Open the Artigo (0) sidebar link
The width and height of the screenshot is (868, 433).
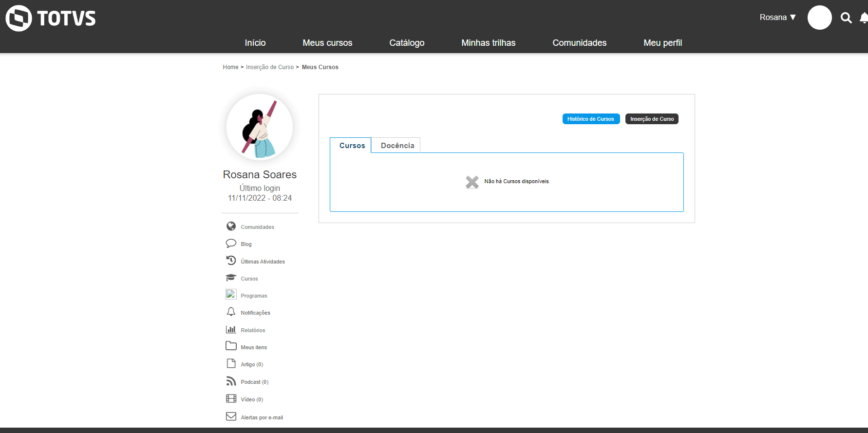(252, 364)
